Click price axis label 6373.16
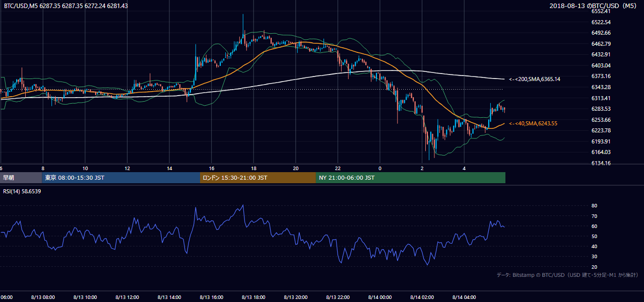The image size is (644, 302). [x=601, y=76]
